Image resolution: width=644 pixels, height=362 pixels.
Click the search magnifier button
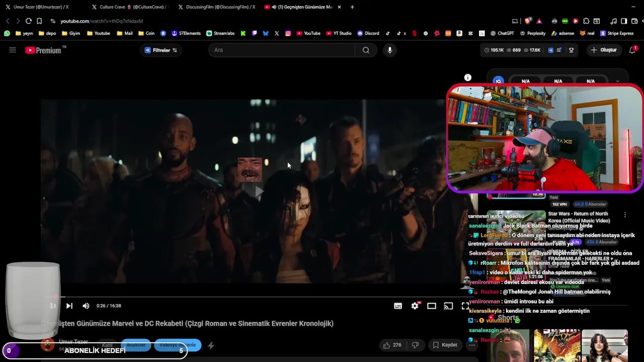coord(366,50)
